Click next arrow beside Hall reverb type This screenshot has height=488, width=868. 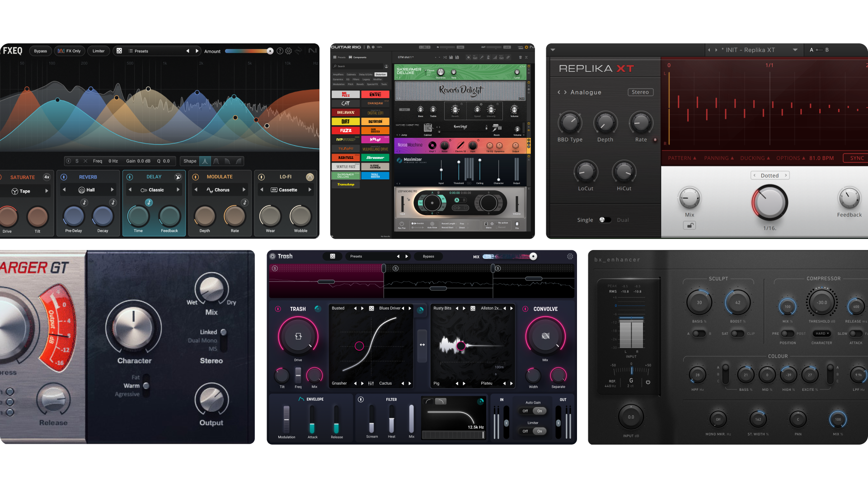(113, 190)
